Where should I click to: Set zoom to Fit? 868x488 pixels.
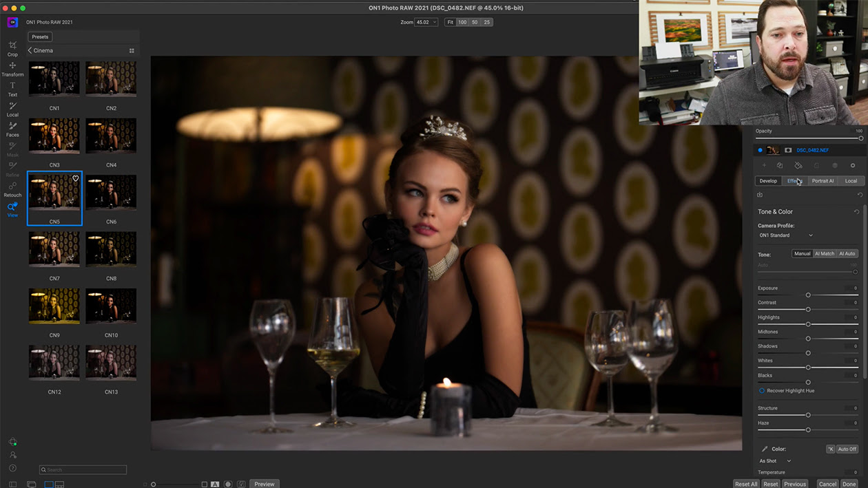pos(450,22)
